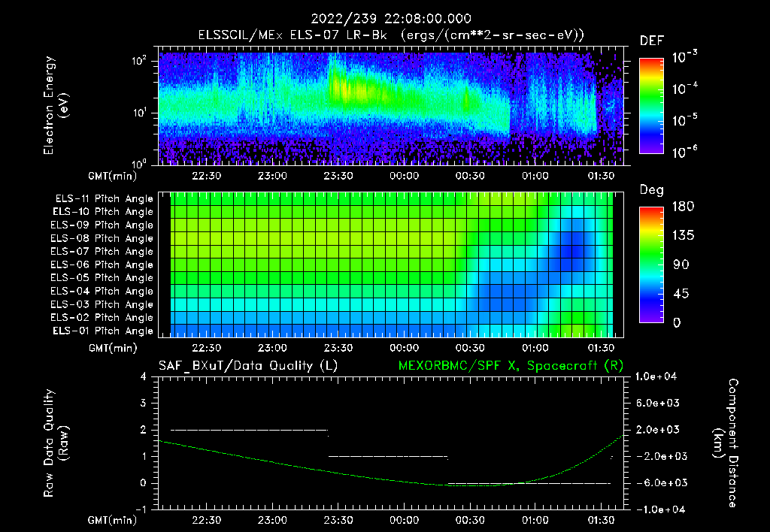Click the DEF legend title
The width and height of the screenshot is (770, 532).
pyautogui.click(x=652, y=41)
